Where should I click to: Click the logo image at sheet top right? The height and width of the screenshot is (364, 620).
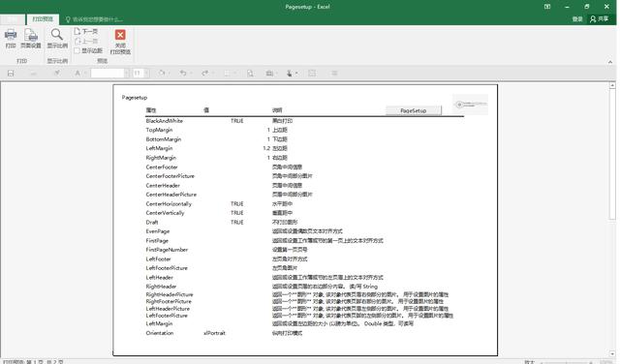click(470, 105)
